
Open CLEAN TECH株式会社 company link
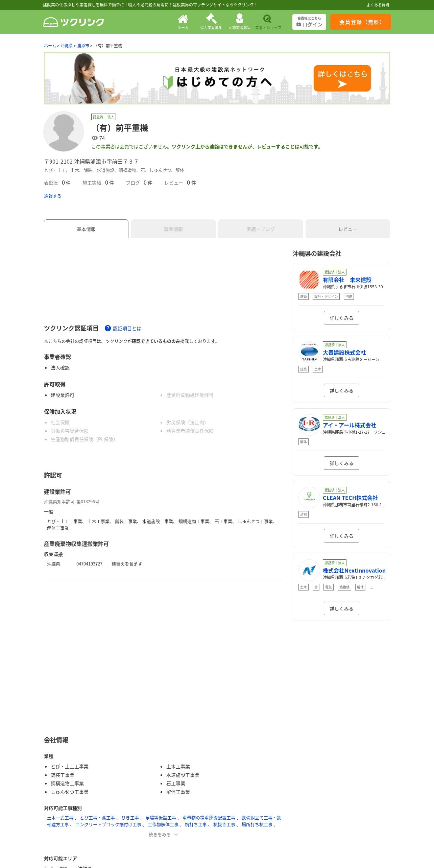[350, 498]
